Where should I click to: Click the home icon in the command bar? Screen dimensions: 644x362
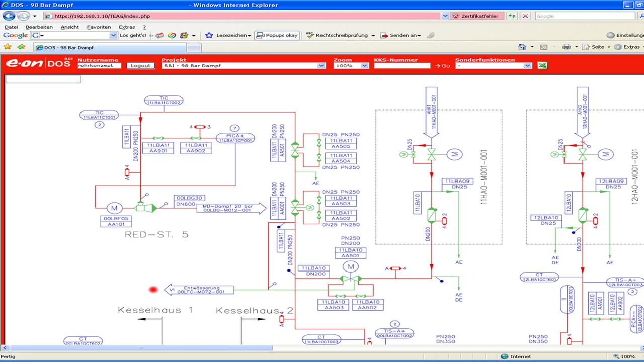click(x=523, y=47)
